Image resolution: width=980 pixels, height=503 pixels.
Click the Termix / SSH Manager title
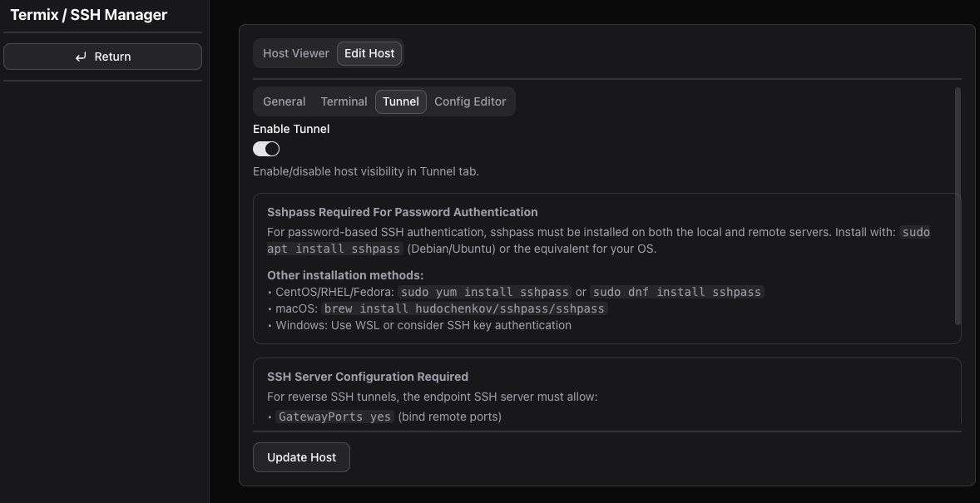(x=89, y=14)
